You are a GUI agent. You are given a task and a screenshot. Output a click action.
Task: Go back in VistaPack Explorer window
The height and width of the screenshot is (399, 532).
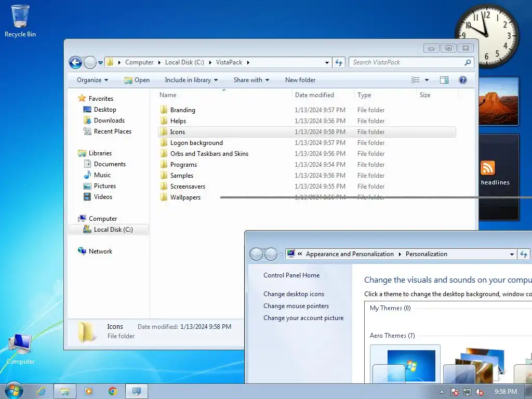[75, 62]
